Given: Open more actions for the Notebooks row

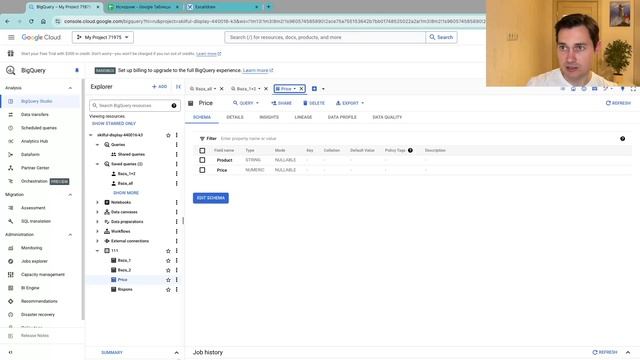Looking at the screenshot, I should (x=177, y=202).
